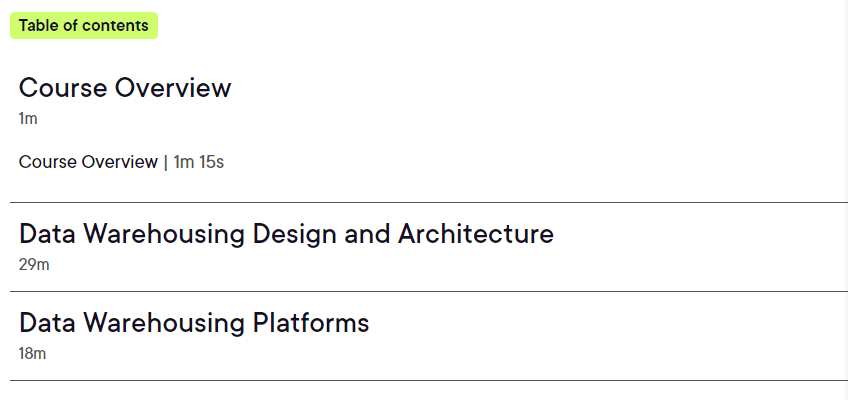852x400 pixels.
Task: Click divider between Architecture and Platforms sections
Action: pyautogui.click(x=428, y=291)
